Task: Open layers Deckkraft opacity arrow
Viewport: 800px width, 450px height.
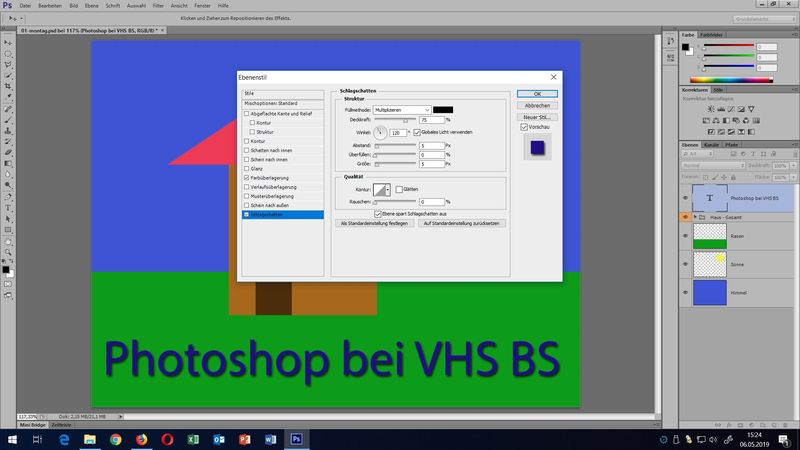Action: (x=793, y=165)
